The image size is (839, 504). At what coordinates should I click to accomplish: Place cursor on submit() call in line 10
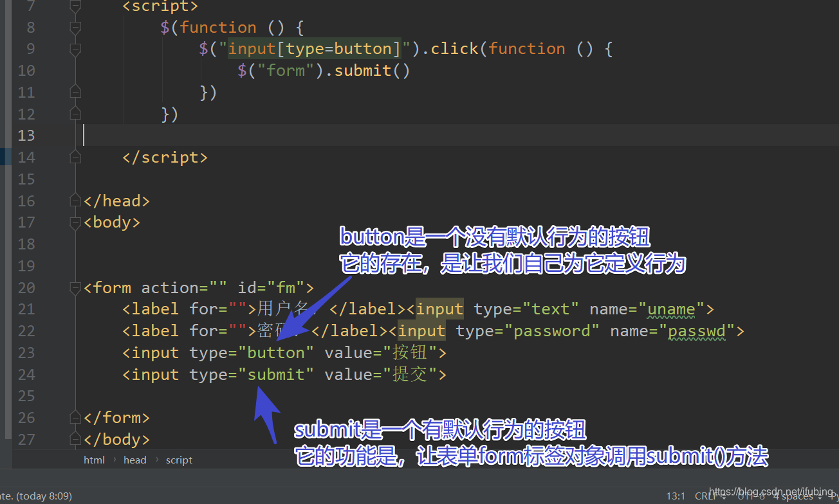point(372,71)
